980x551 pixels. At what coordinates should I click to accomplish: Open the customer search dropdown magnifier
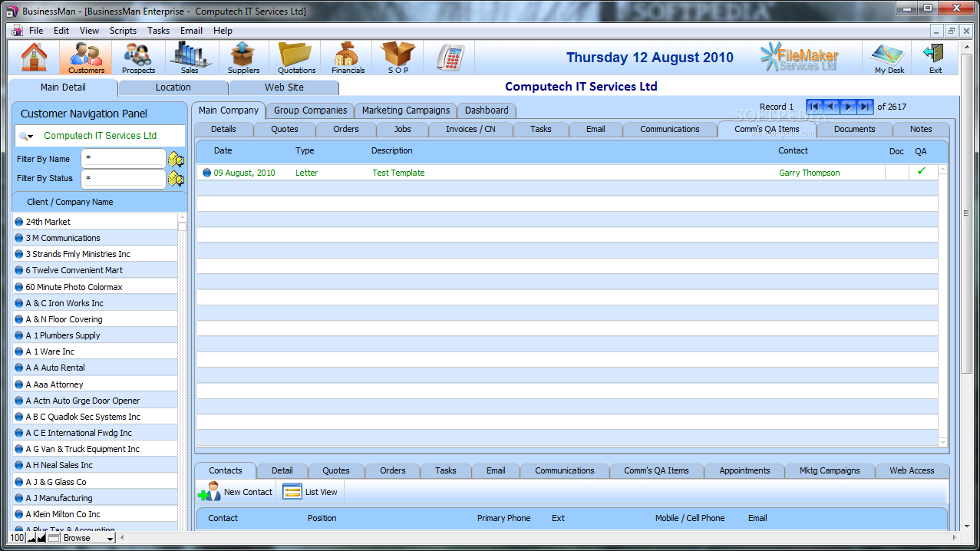point(27,136)
